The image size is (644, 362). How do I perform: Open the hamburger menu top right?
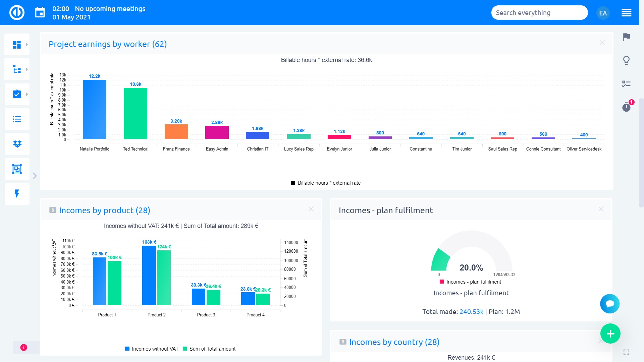pos(627,12)
